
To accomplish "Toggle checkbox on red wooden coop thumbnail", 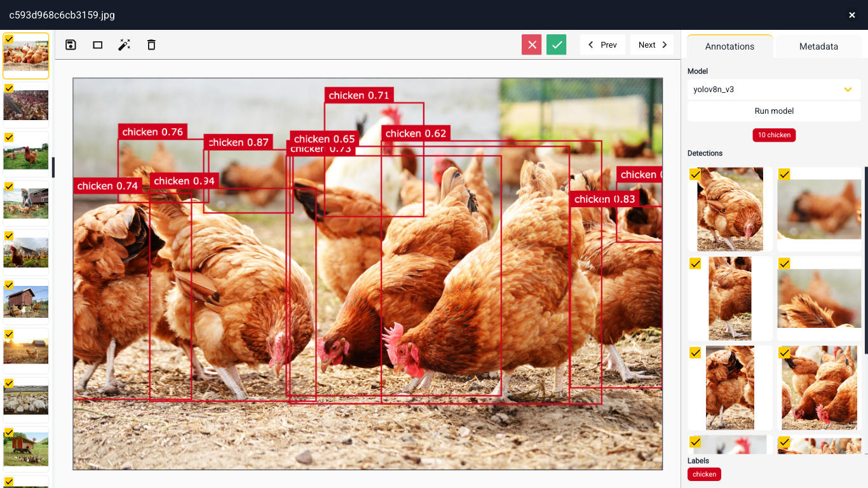I will (9, 285).
